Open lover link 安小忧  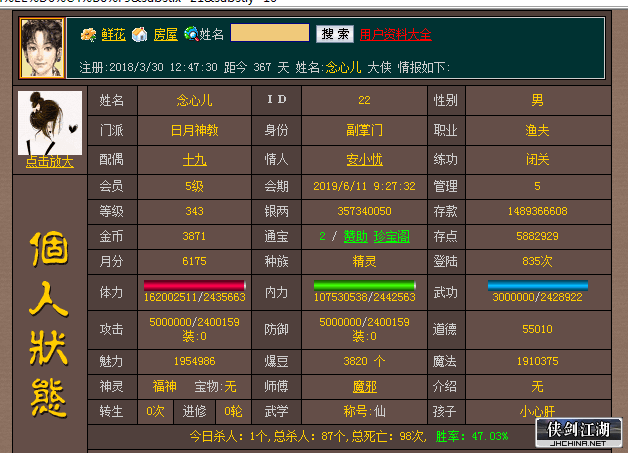coord(364,160)
